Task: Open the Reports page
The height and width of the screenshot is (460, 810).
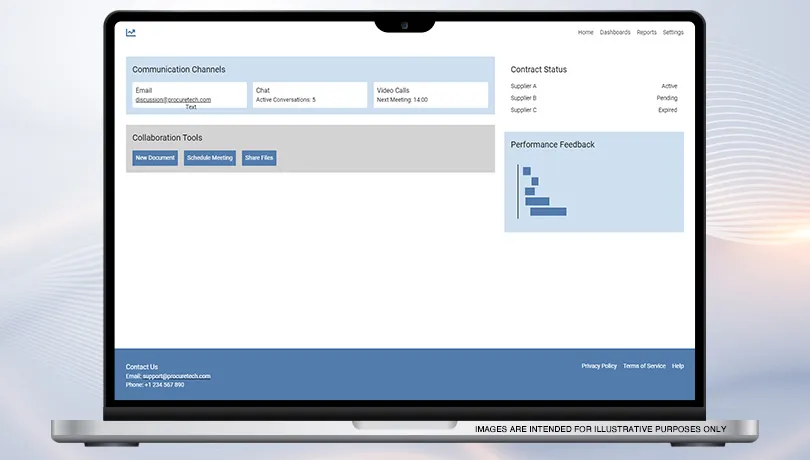Action: click(x=646, y=32)
